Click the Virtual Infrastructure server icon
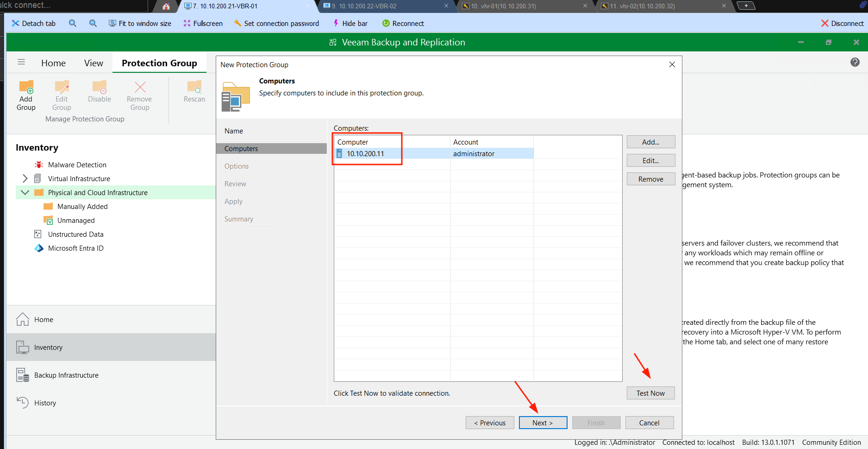This screenshot has height=449, width=868. click(38, 178)
